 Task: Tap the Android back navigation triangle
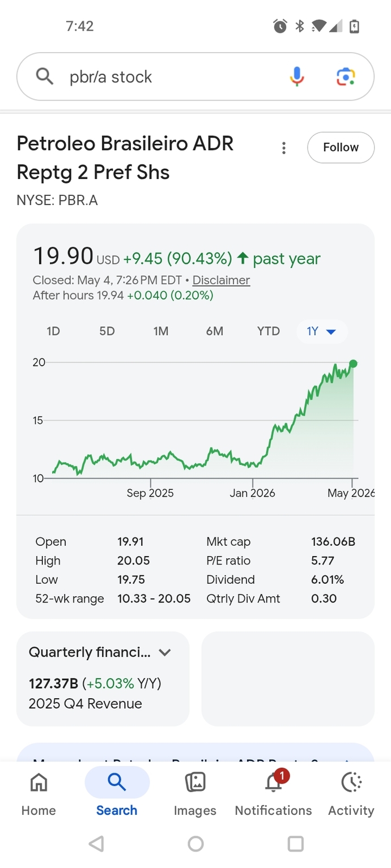(x=96, y=844)
